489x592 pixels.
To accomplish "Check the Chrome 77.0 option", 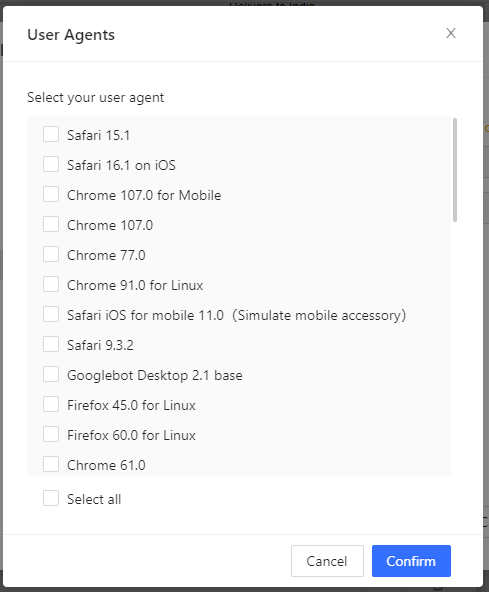I will (51, 254).
